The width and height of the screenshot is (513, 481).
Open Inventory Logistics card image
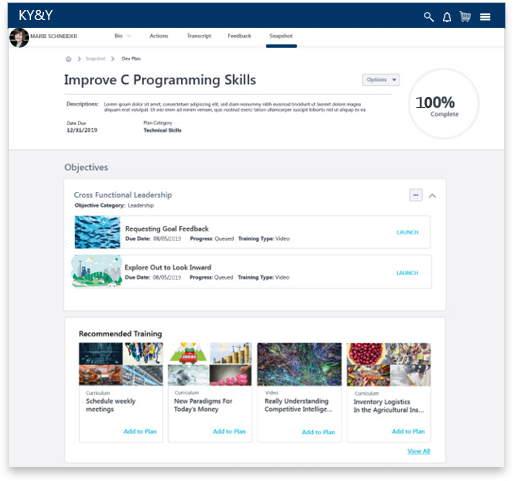[389, 364]
